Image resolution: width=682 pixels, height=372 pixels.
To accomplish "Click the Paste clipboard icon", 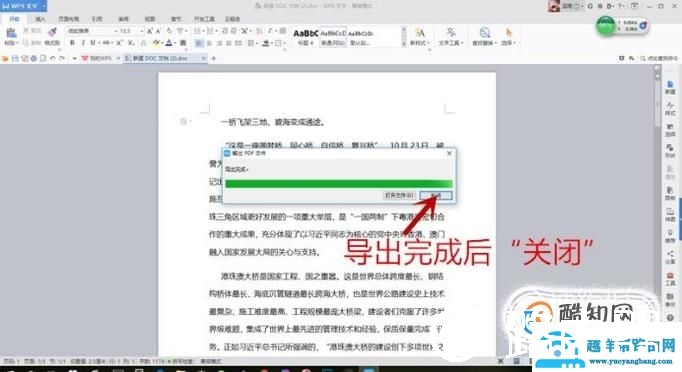I will [x=10, y=33].
